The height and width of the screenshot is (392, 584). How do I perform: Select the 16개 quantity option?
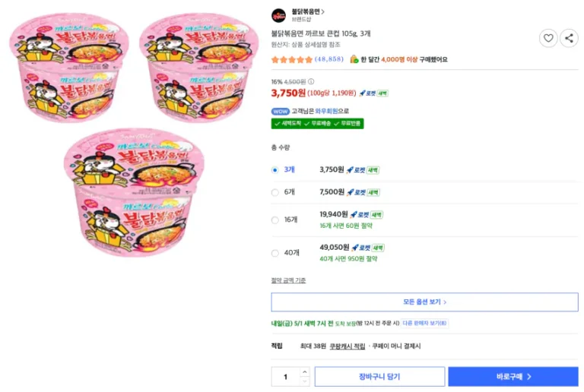[275, 220]
